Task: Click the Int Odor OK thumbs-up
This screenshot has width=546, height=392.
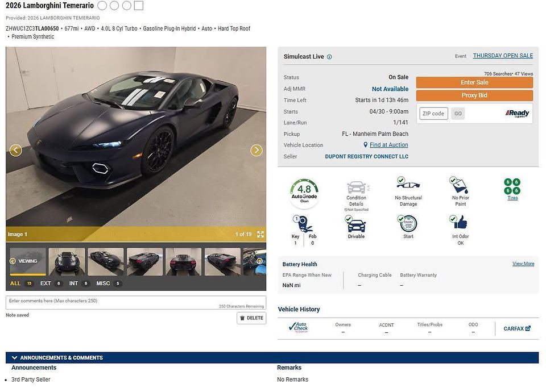Action: [x=458, y=222]
